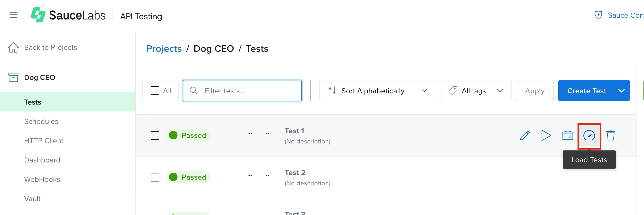The image size is (644, 215).
Task: Delete Test 1 using the trash icon
Action: click(611, 135)
